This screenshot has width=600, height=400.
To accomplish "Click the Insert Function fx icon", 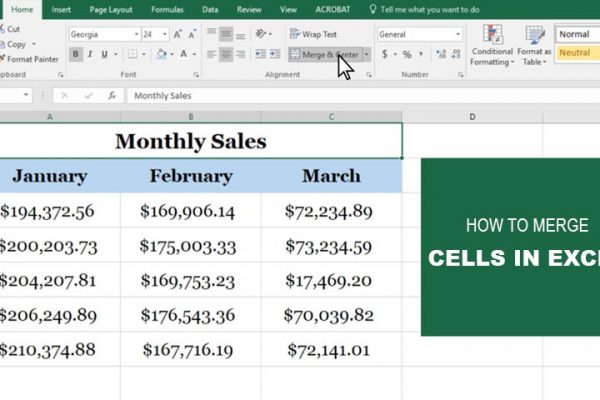I will pos(112,96).
